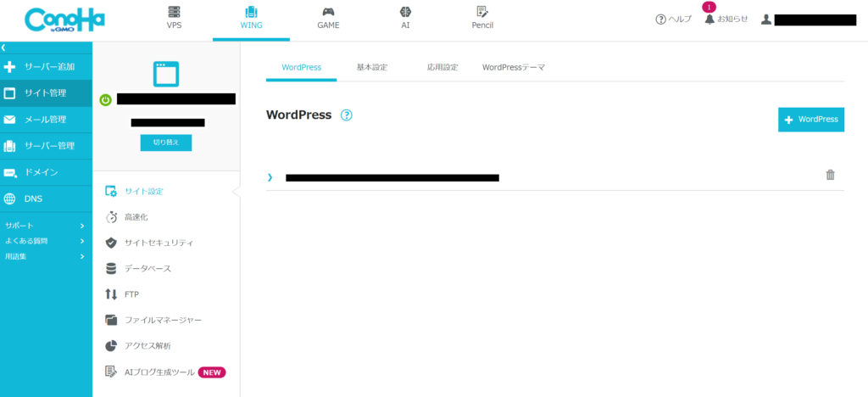868x397 pixels.
Task: Open the notifications bell icon
Action: tap(709, 19)
